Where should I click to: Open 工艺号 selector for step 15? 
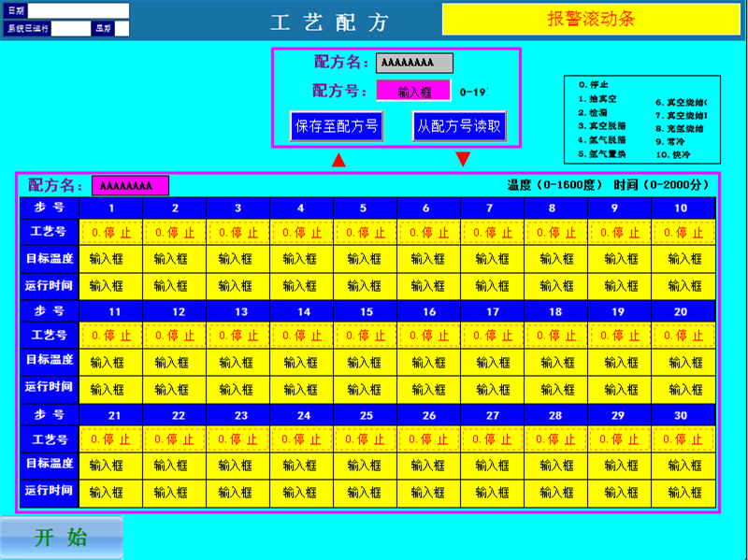[x=366, y=335]
